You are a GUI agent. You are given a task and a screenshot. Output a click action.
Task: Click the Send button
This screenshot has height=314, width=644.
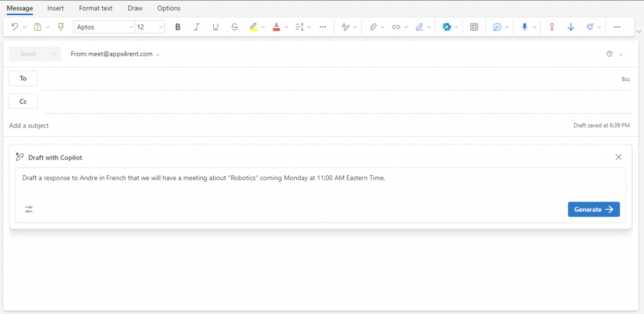[x=28, y=54]
